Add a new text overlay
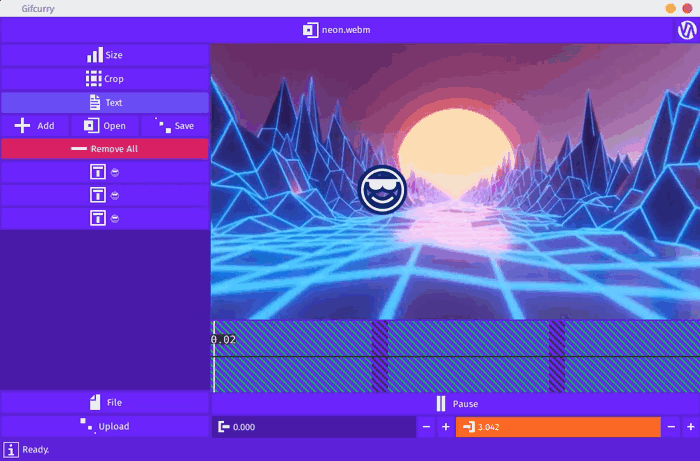Viewport: 700px width, 461px height. (x=35, y=126)
